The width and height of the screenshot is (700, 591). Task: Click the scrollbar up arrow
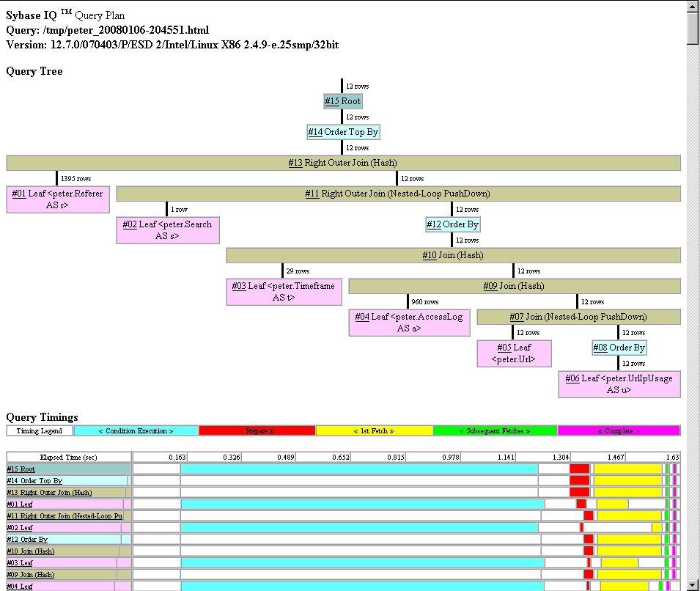[x=693, y=7]
